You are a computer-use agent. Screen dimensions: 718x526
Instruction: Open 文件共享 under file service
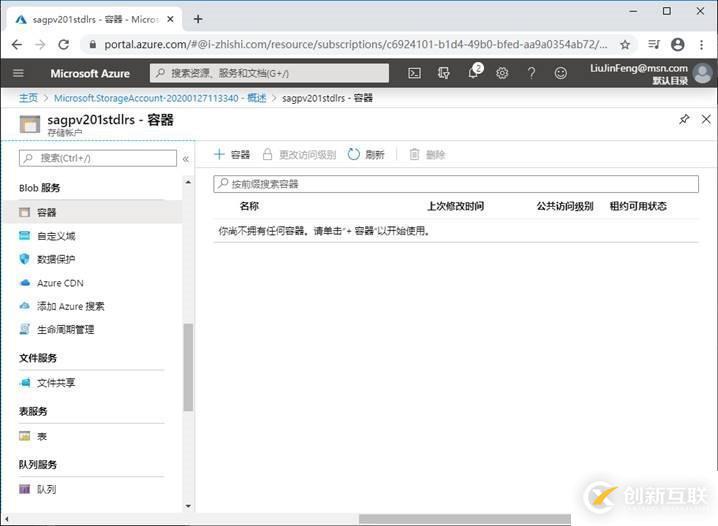coord(56,382)
